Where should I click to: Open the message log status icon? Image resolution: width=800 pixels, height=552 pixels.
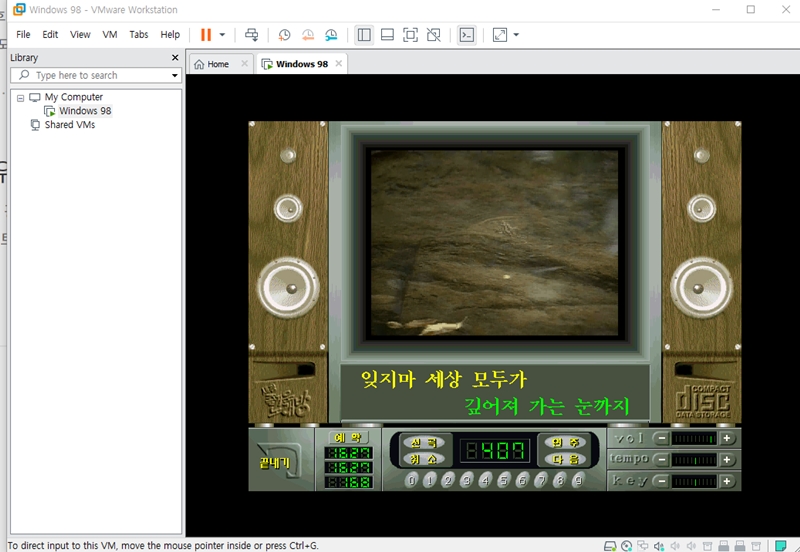(x=781, y=546)
